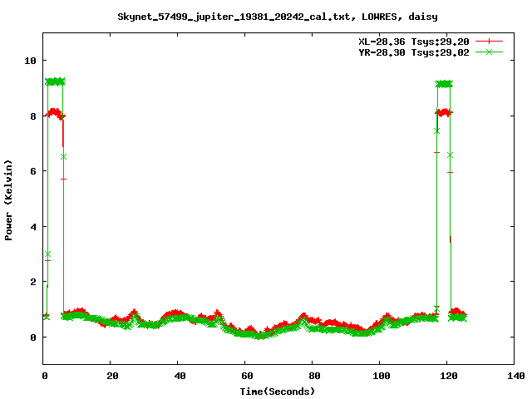Click the green calibration plateau near 120 seconds
Screen dimensions: 532x399
point(444,84)
